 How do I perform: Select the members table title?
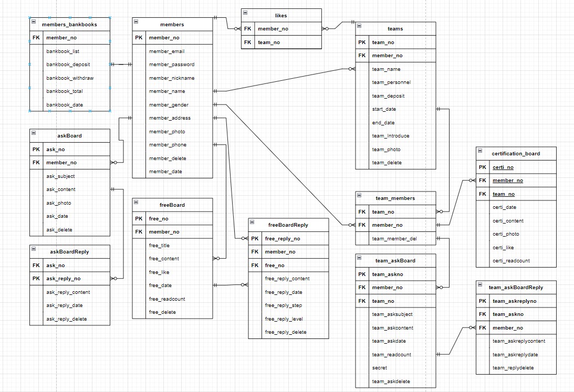click(x=172, y=25)
